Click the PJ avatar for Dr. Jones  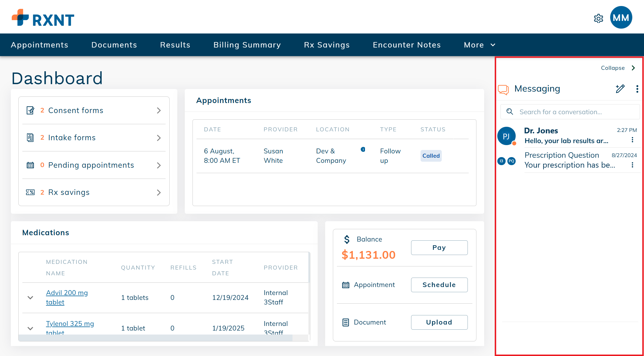[506, 136]
